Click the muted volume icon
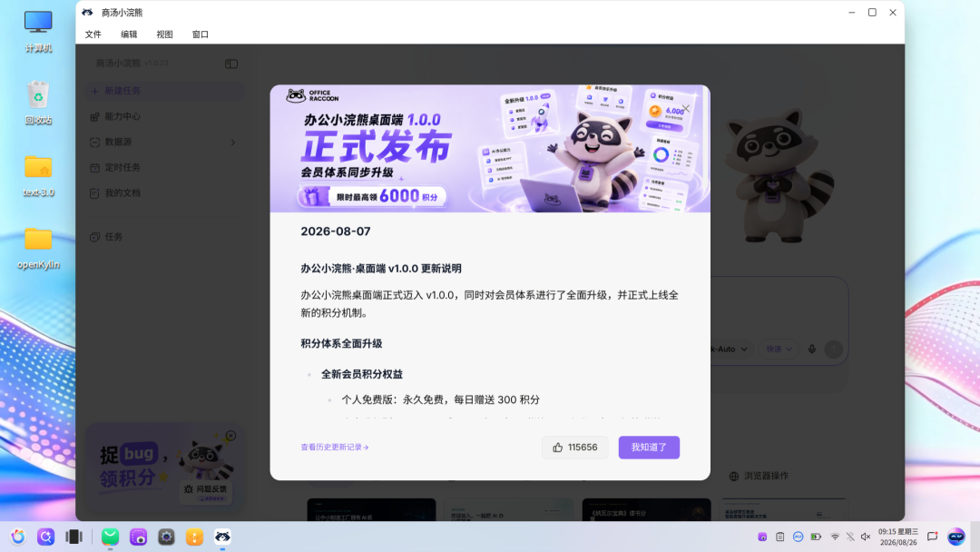980x552 pixels. pyautogui.click(x=866, y=537)
